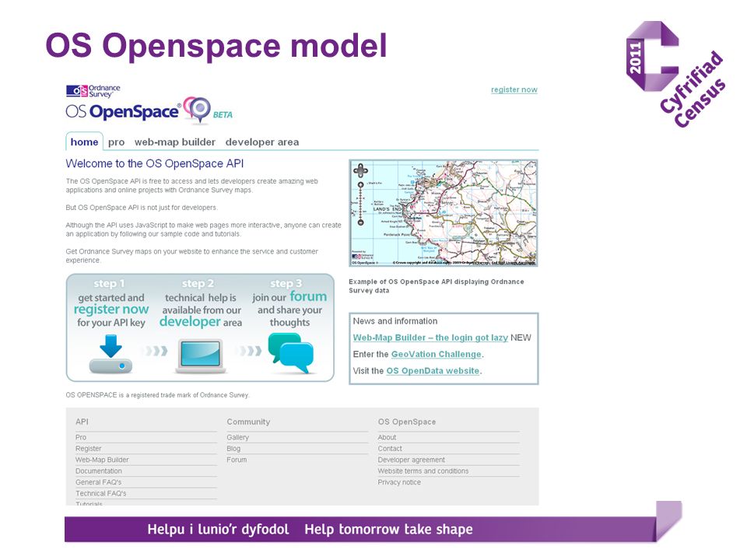
Task: Click the laptop icon under step 2
Action: tap(201, 356)
